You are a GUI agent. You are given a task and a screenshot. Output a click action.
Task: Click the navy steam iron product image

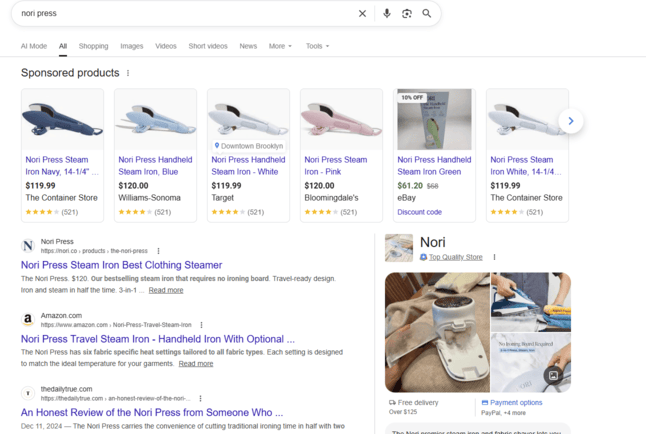(63, 120)
